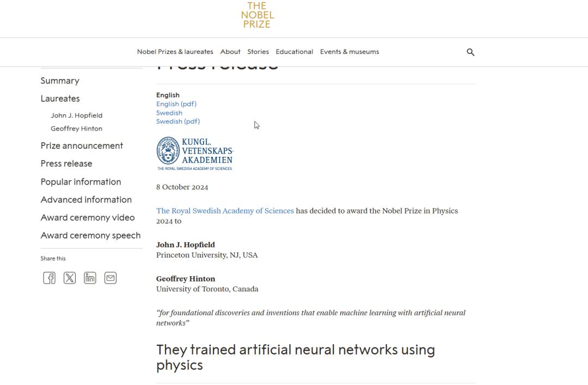
Task: Open Advanced information page
Action: coord(86,200)
